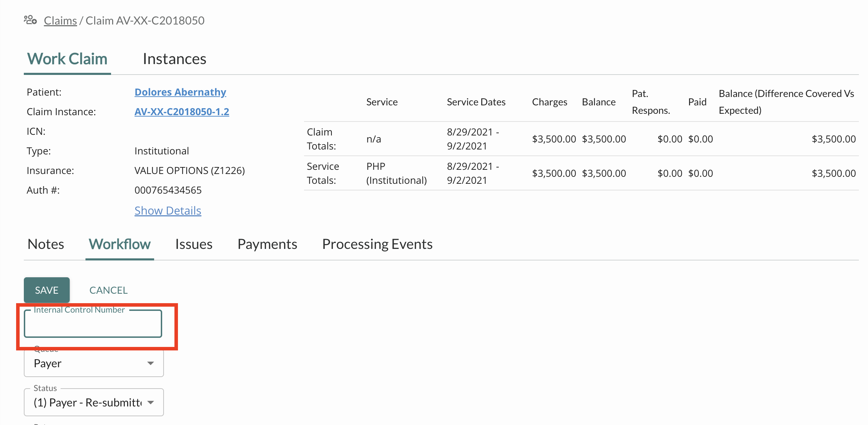The image size is (868, 425).
Task: Open the Payments tab
Action: click(x=267, y=244)
